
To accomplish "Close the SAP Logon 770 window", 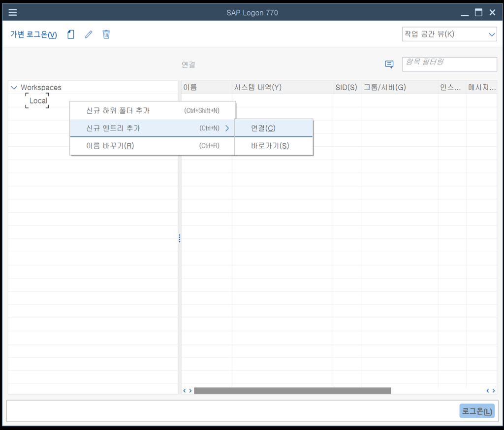I will 492,12.
